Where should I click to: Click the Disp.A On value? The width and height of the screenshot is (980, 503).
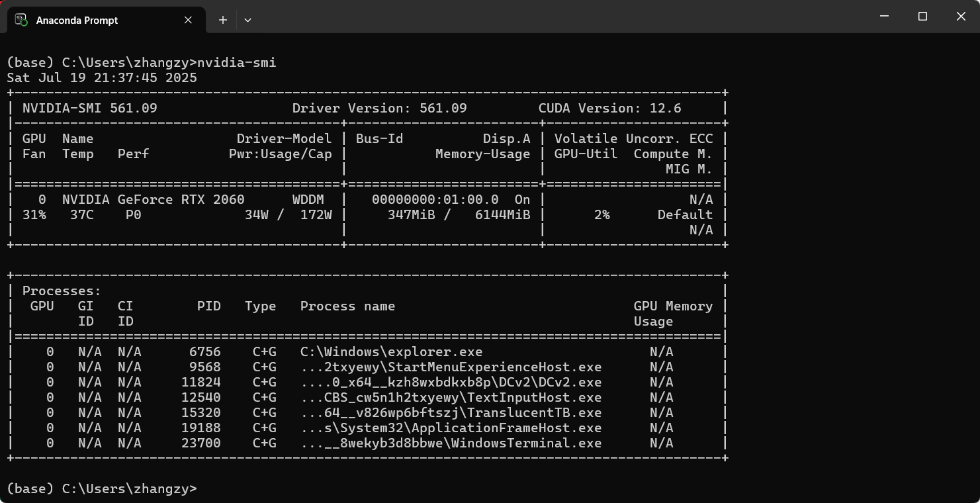(x=523, y=199)
